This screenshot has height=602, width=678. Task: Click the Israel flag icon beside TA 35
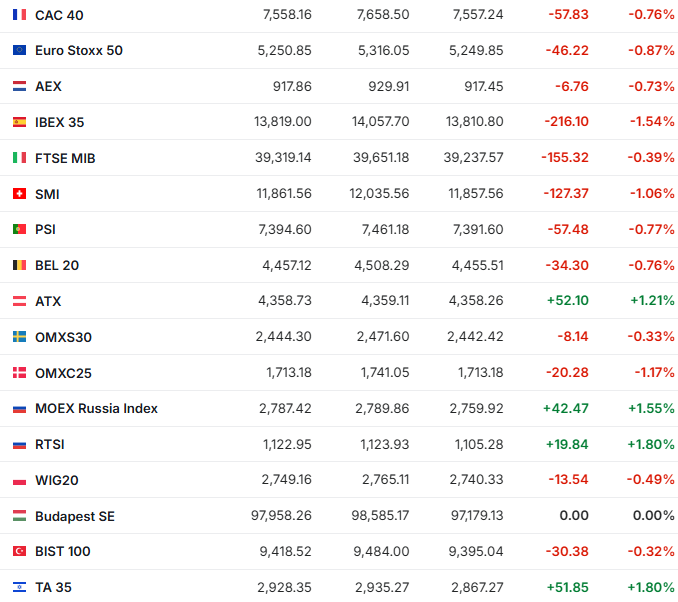[x=19, y=587]
